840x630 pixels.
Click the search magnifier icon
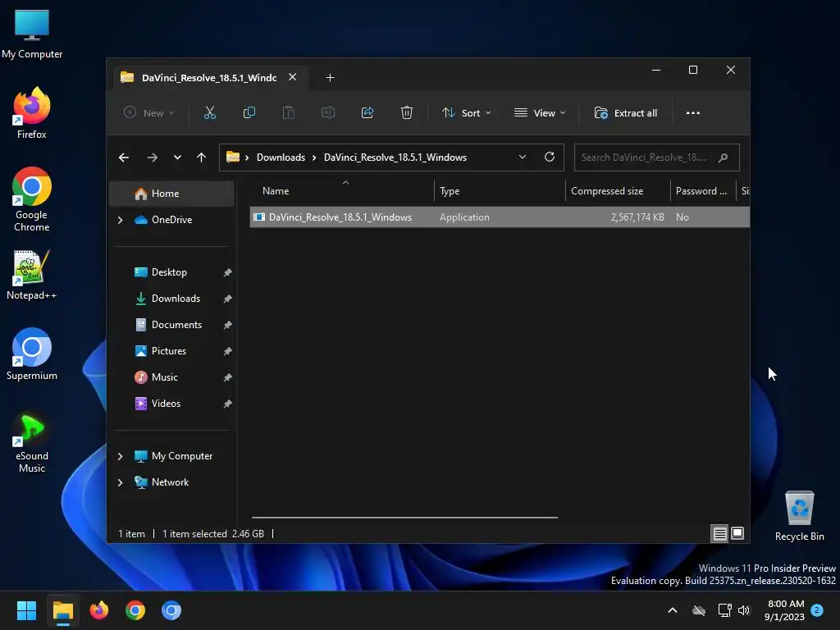click(x=723, y=157)
